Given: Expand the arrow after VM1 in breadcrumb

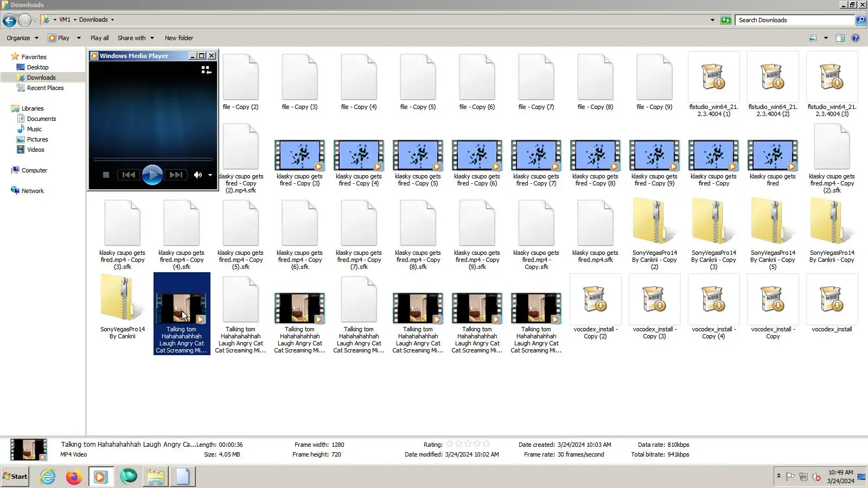Looking at the screenshot, I should pyautogui.click(x=75, y=20).
